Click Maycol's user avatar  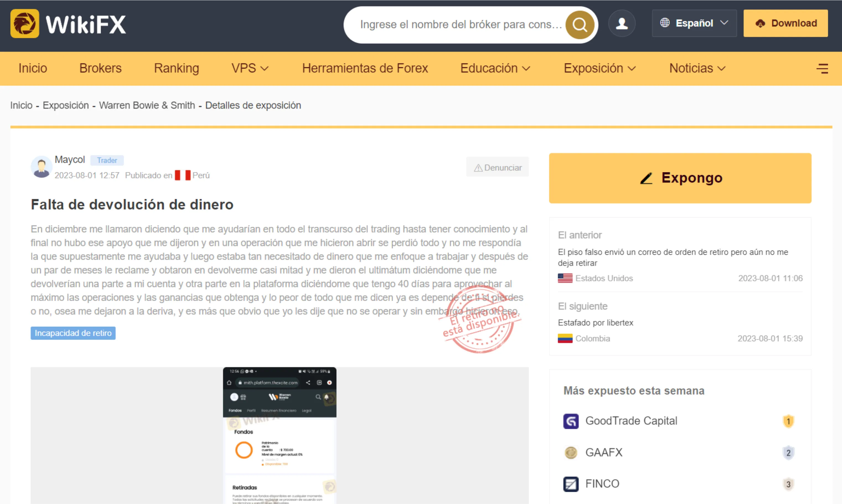coord(42,167)
